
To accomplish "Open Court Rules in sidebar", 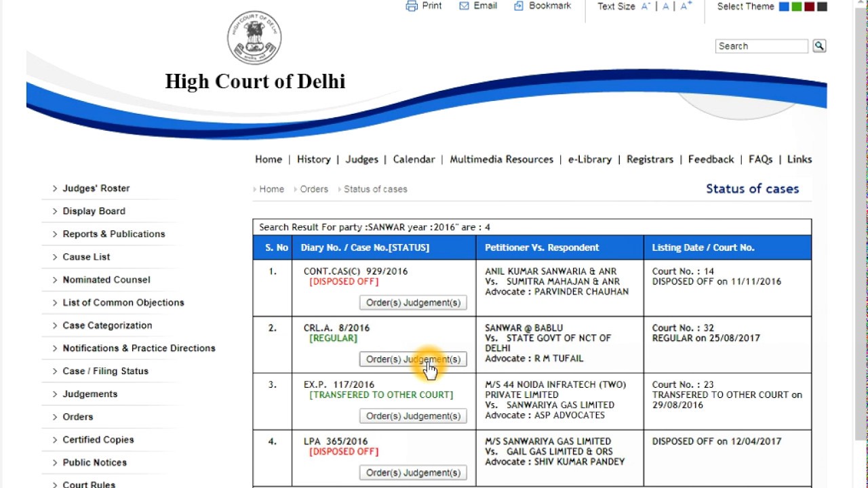I will (x=89, y=483).
